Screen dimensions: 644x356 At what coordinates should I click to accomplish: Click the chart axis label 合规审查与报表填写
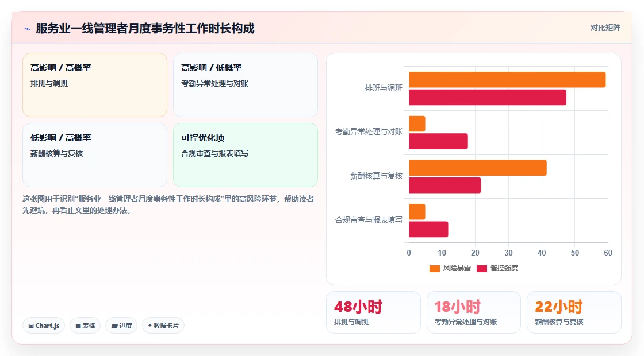(369, 220)
